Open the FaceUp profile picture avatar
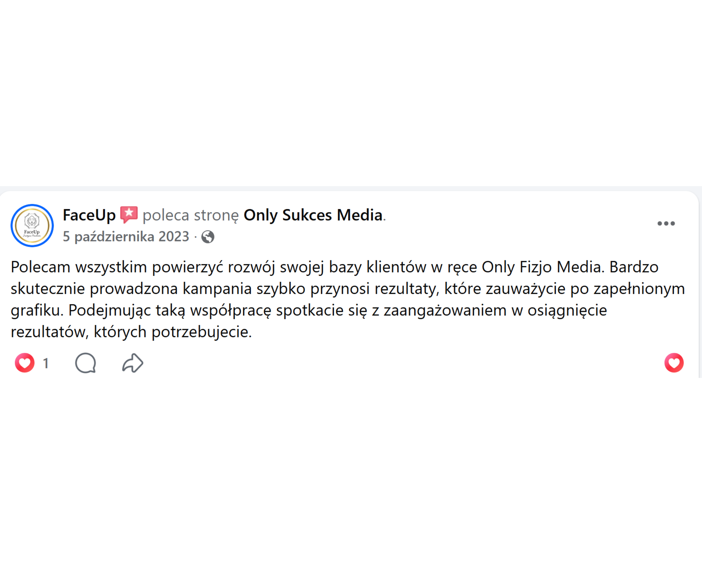Screen dimensions: 702x588 click(32, 226)
